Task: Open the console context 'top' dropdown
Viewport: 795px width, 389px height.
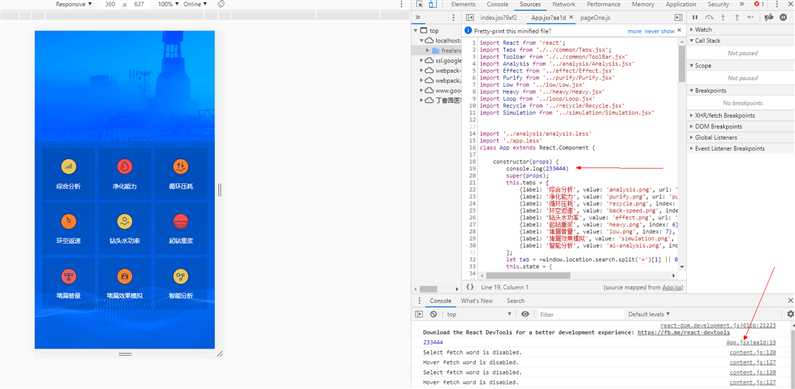Action: click(480, 314)
